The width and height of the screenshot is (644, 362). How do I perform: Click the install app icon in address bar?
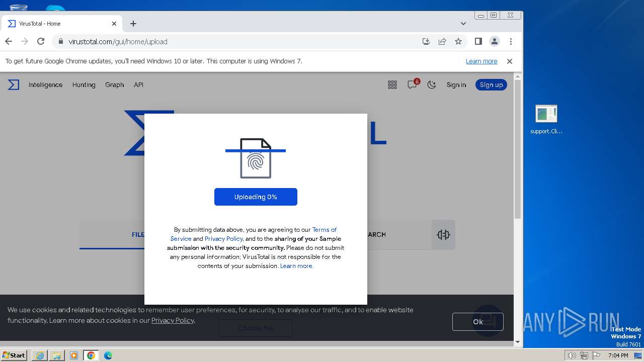(x=426, y=42)
